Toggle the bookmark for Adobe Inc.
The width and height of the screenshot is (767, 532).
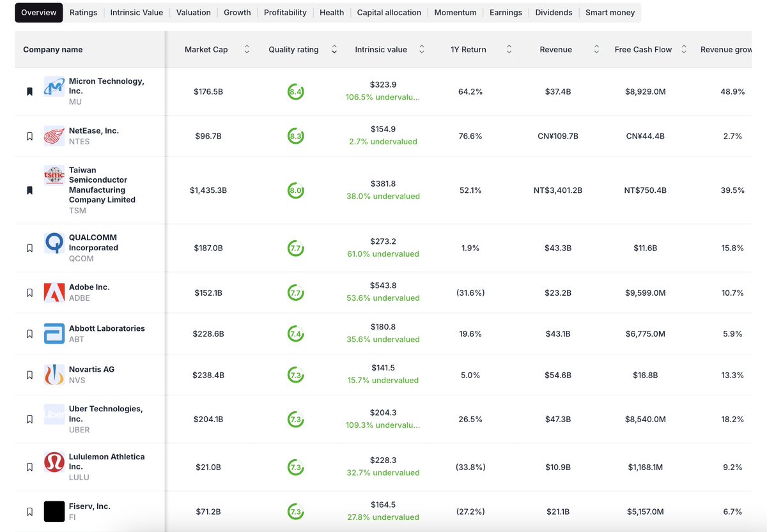tap(29, 293)
